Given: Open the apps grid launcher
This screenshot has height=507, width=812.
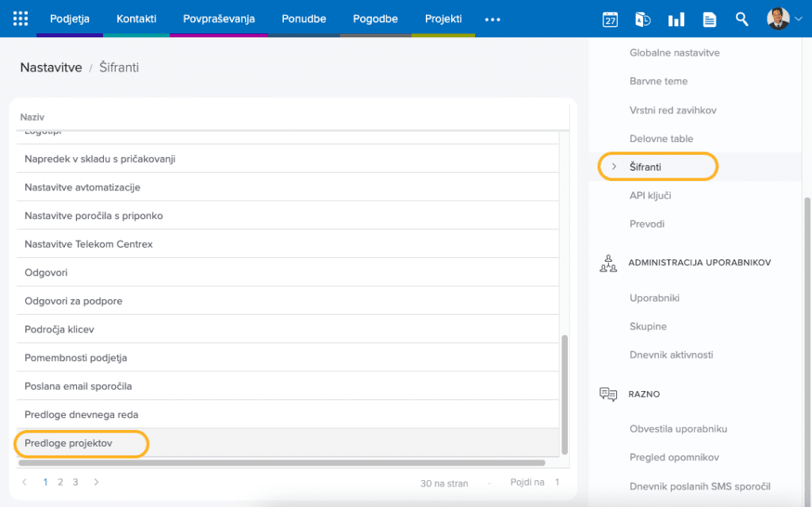Looking at the screenshot, I should 21,19.
